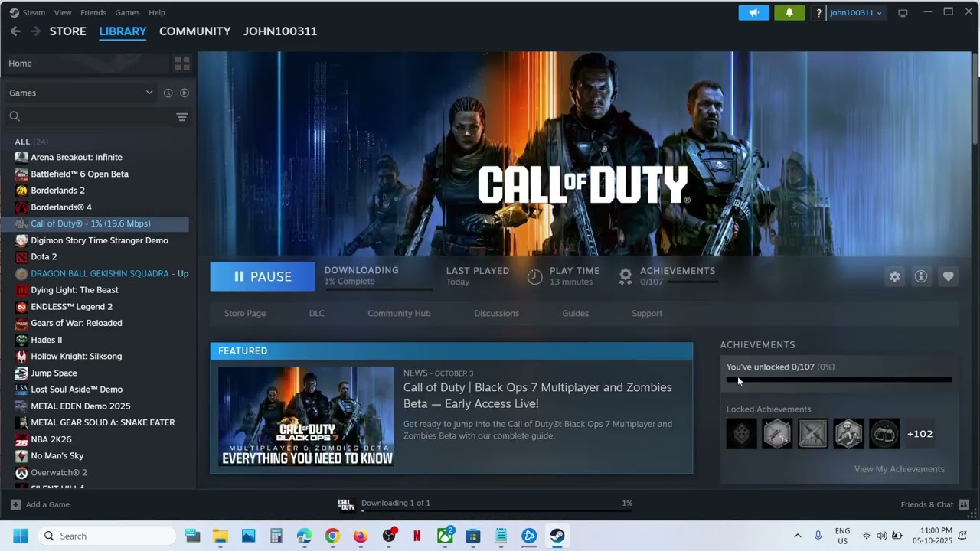The width and height of the screenshot is (980, 551).
Task: Open the notifications bell button
Action: coord(789,13)
